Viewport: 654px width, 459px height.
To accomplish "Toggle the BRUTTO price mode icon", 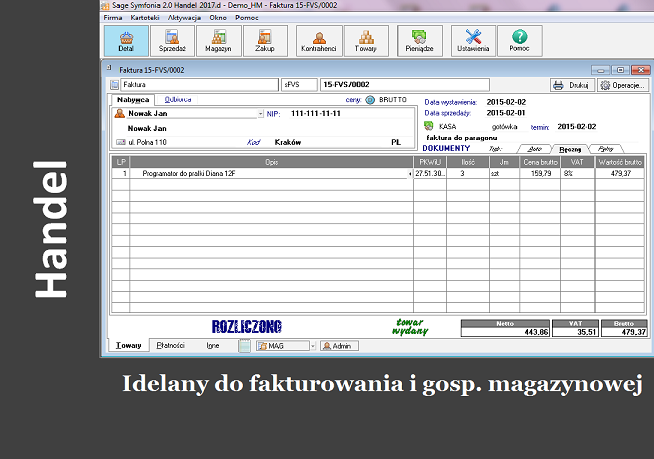I will coord(370,100).
